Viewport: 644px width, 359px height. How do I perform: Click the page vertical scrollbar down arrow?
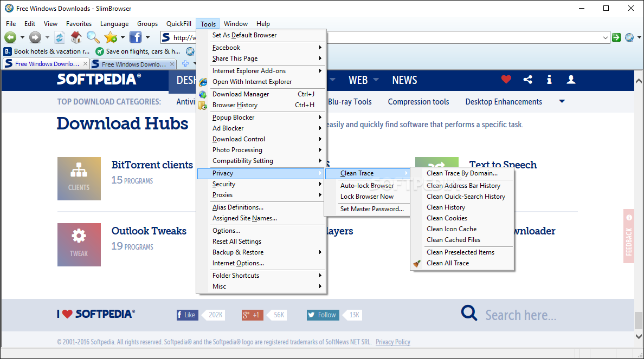(x=639, y=336)
